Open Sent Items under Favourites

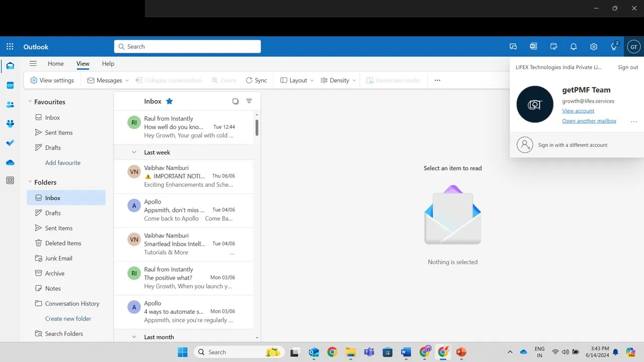(x=66, y=132)
